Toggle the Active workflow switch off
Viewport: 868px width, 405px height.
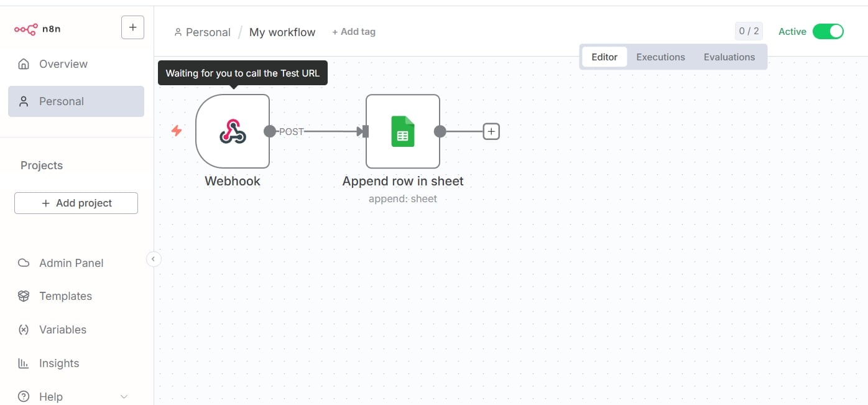coord(828,32)
